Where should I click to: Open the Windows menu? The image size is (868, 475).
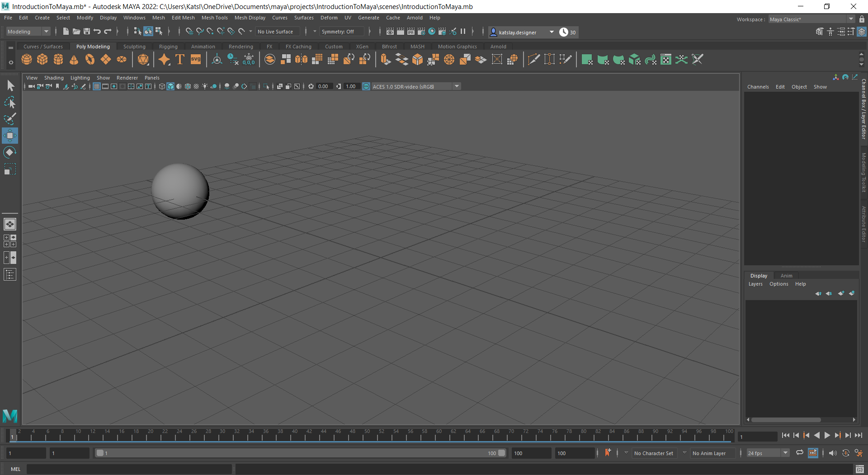pos(134,18)
